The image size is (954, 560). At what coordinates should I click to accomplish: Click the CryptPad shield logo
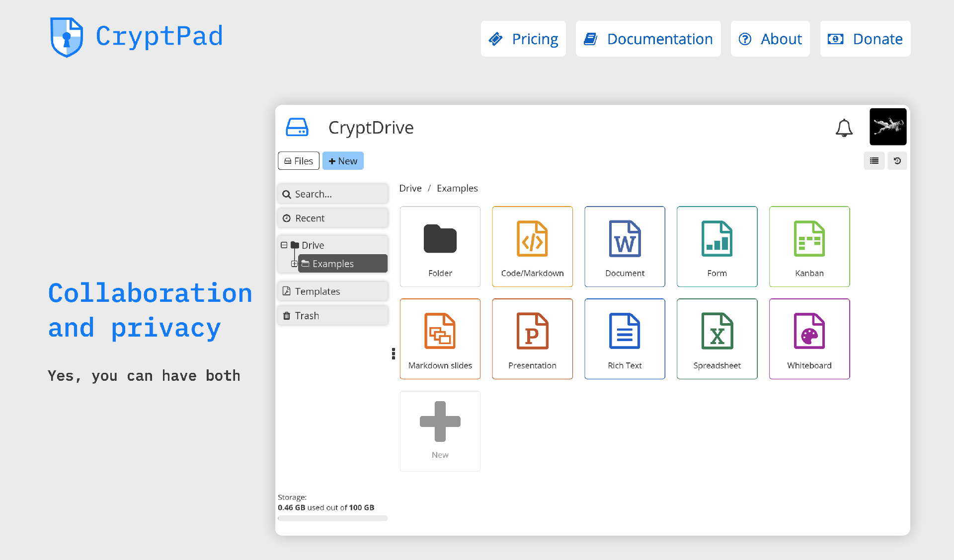67,37
